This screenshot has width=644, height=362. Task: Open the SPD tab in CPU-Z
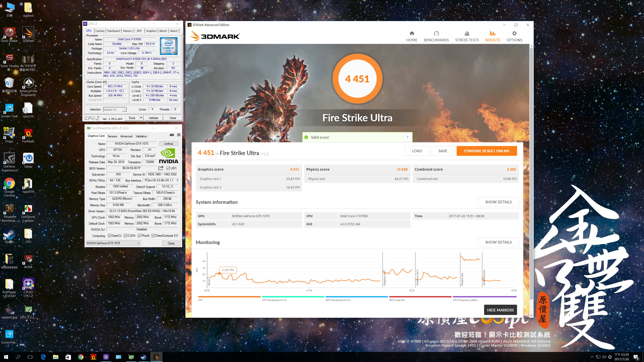tap(139, 31)
